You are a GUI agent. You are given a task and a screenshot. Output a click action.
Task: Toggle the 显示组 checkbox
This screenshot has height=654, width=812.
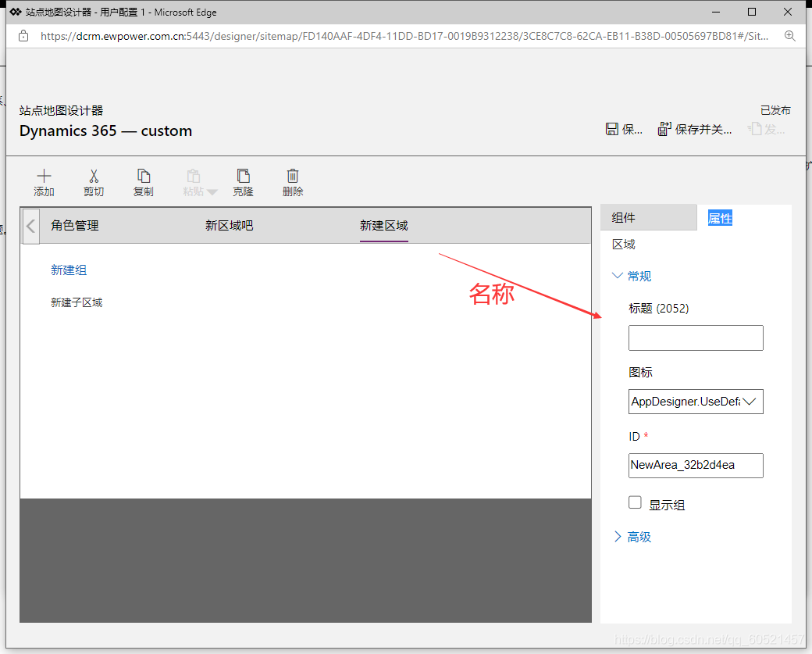point(635,502)
